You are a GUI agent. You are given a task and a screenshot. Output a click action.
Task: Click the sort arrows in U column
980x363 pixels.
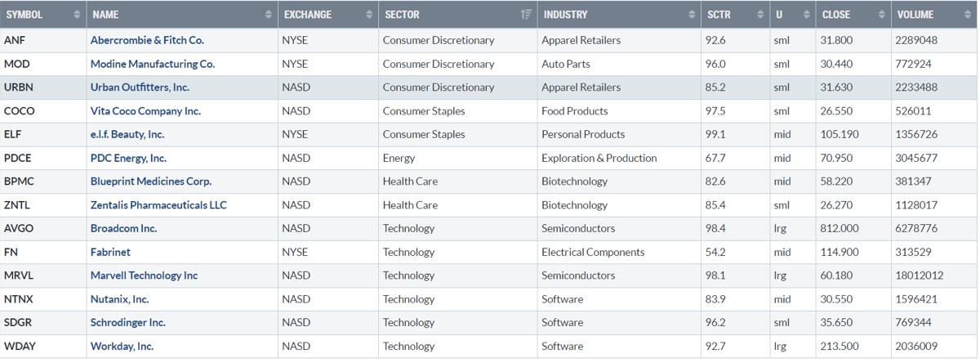[804, 15]
